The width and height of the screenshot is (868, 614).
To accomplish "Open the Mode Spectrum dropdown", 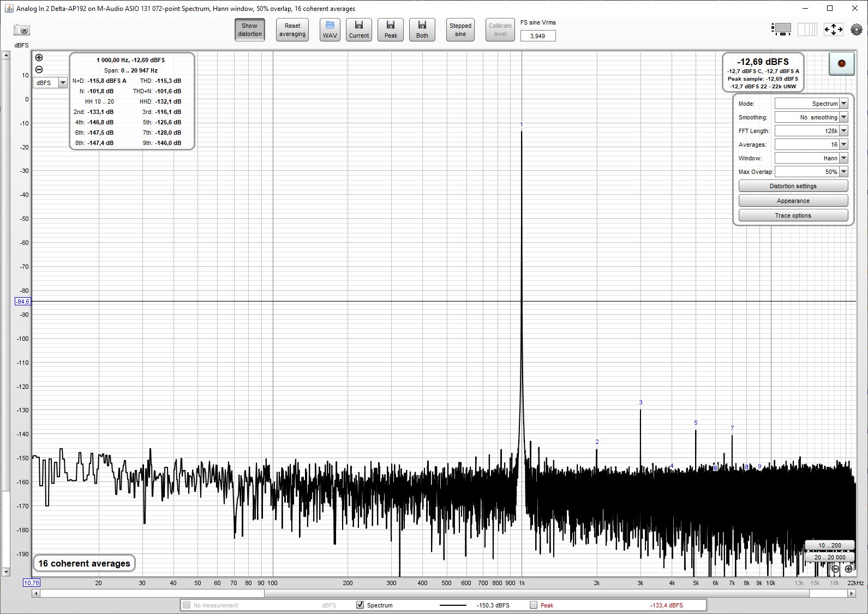I will point(811,104).
